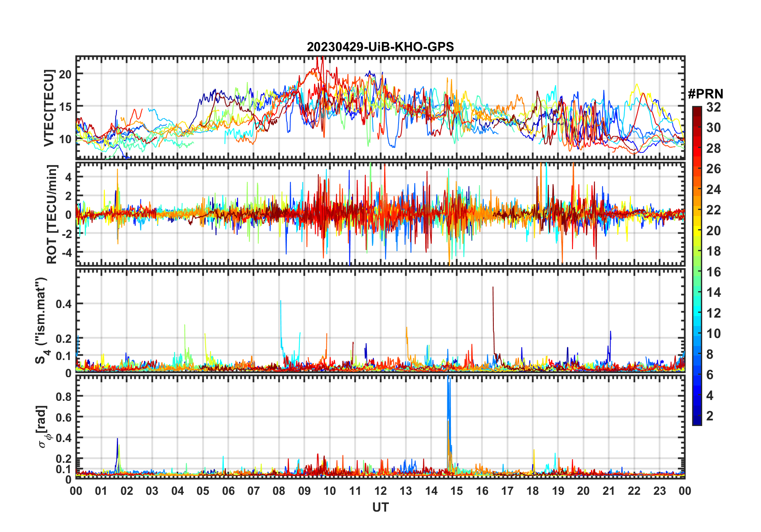Image resolution: width=761 pixels, height=532 pixels.
Task: Click the S4 ("ism.mat") axis label
Action: (x=41, y=320)
